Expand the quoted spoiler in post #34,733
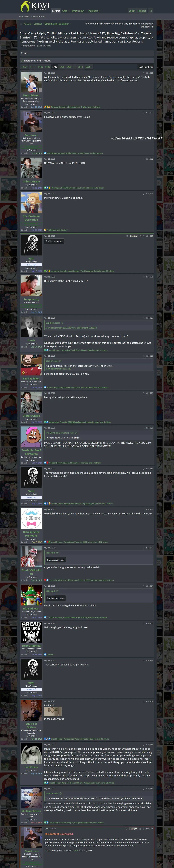174x868 pixels. click(56, 560)
